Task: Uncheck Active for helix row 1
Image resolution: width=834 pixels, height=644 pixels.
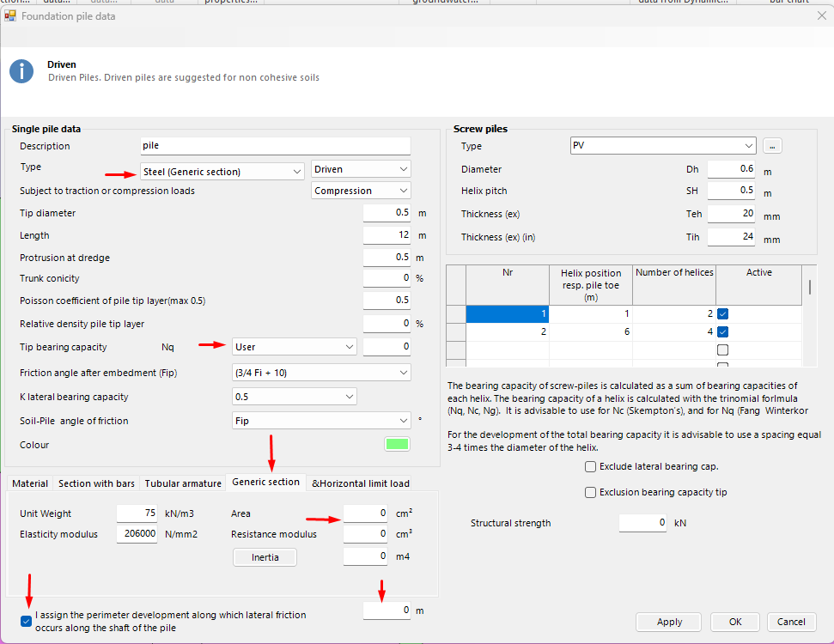Action: 722,313
